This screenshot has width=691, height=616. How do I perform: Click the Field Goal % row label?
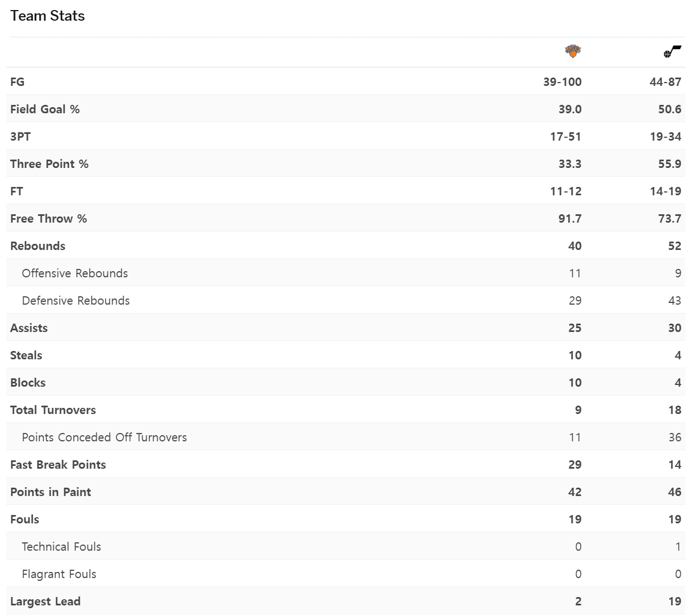45,109
